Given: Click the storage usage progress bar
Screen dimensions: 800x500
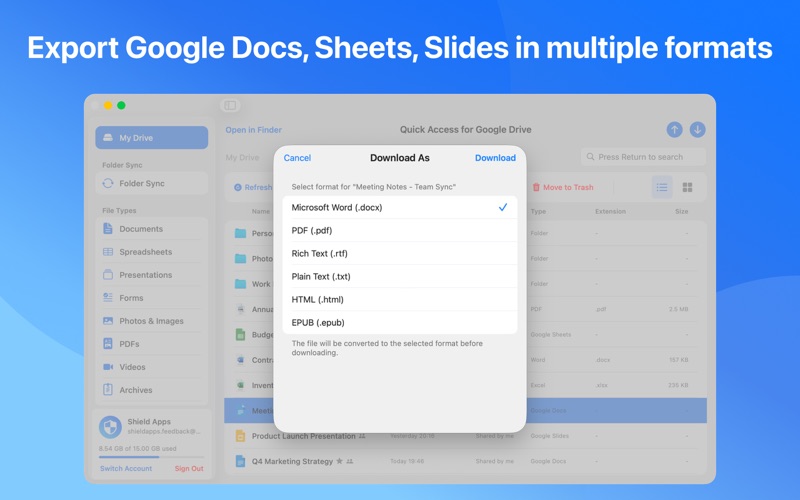Looking at the screenshot, I should [x=152, y=457].
